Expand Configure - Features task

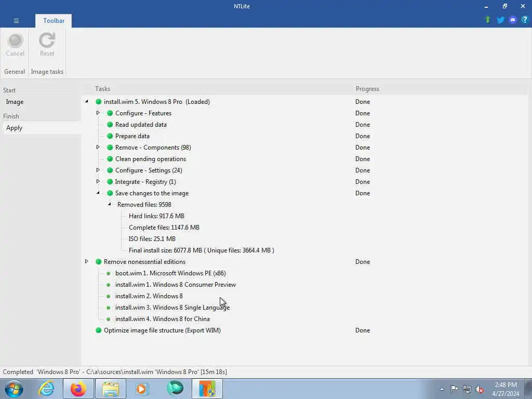[98, 113]
